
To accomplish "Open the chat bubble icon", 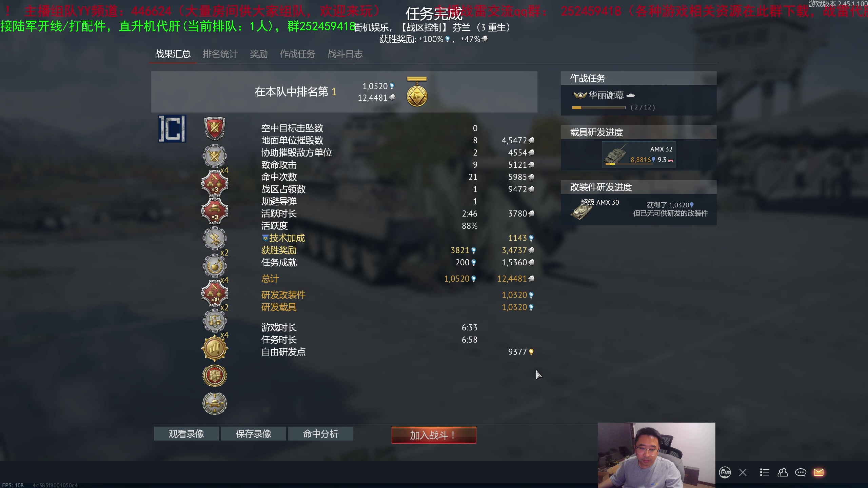I will coord(801,472).
